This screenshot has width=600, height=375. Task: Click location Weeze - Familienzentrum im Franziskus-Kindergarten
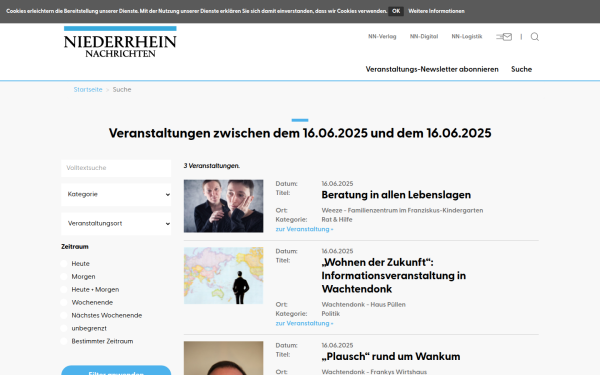(402, 210)
